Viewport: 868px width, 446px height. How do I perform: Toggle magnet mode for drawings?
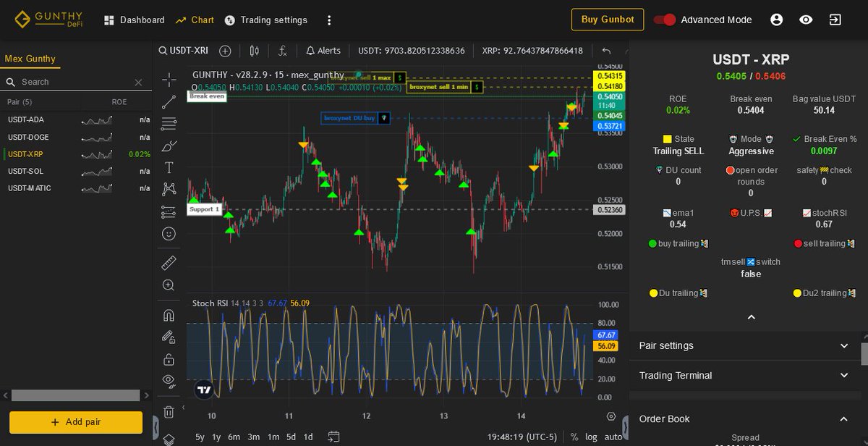(x=169, y=315)
